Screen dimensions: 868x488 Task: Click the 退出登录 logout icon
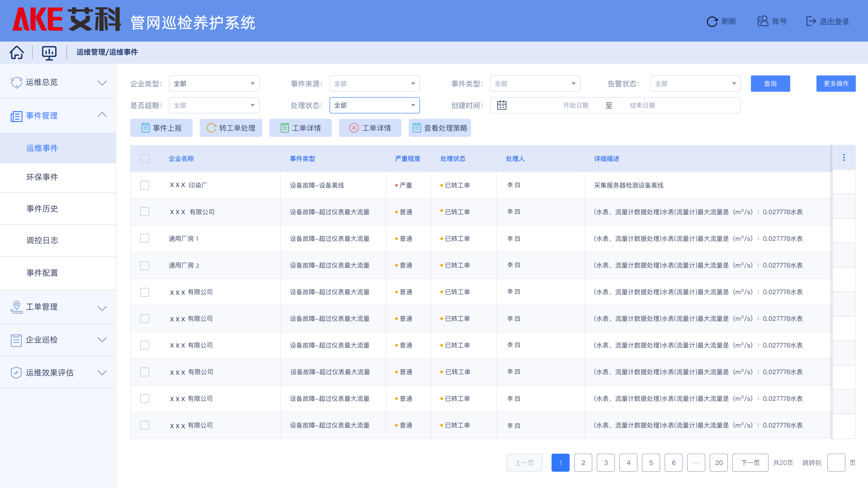[810, 21]
